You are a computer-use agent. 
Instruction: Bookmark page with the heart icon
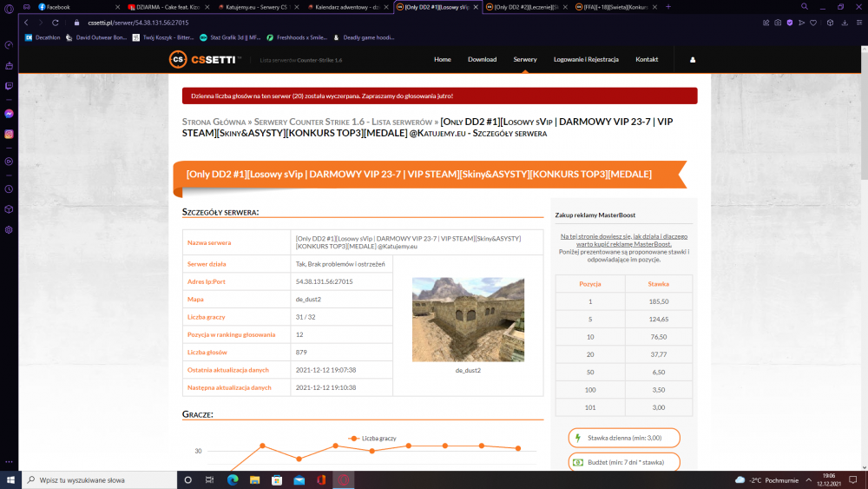click(813, 23)
